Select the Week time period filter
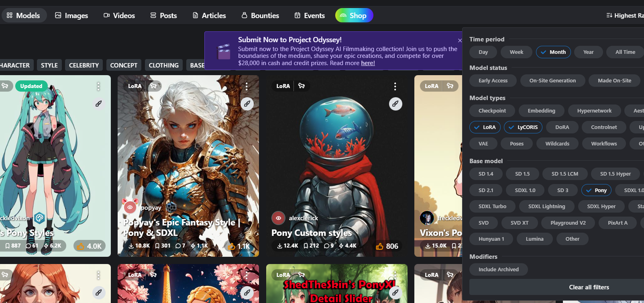 point(516,52)
